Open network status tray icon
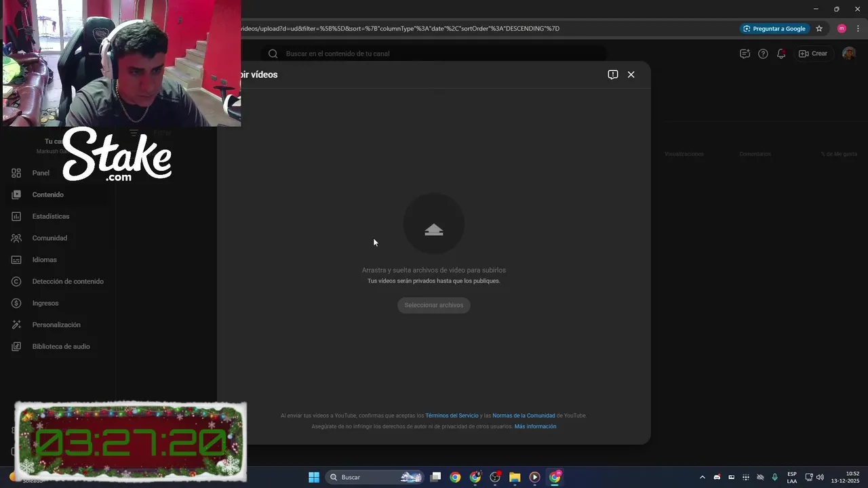868x488 pixels. point(809,477)
